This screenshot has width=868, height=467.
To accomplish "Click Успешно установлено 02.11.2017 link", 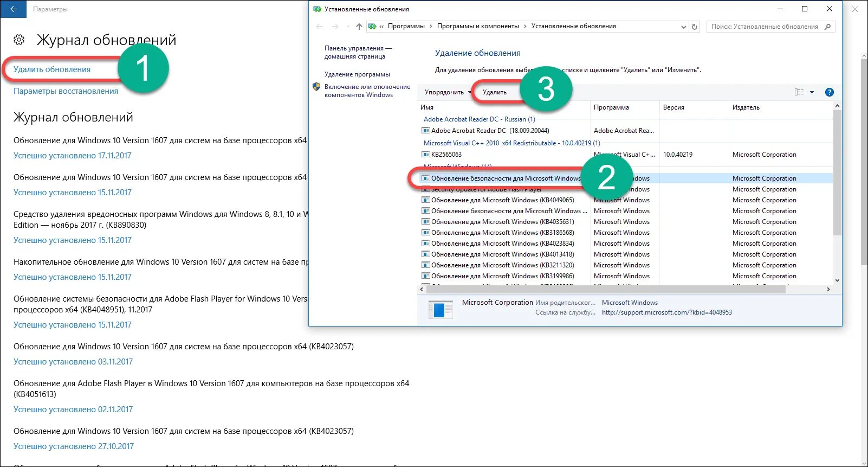I will [73, 410].
